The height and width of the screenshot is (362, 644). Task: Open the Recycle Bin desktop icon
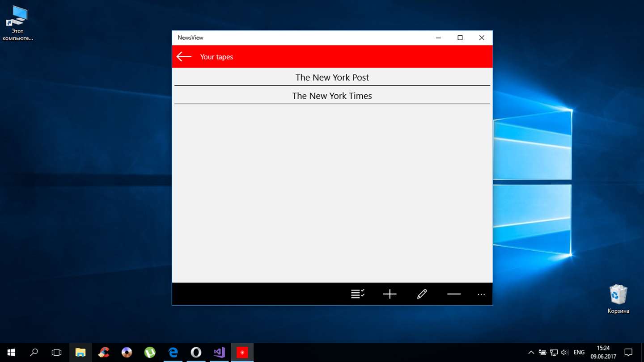[618, 299]
